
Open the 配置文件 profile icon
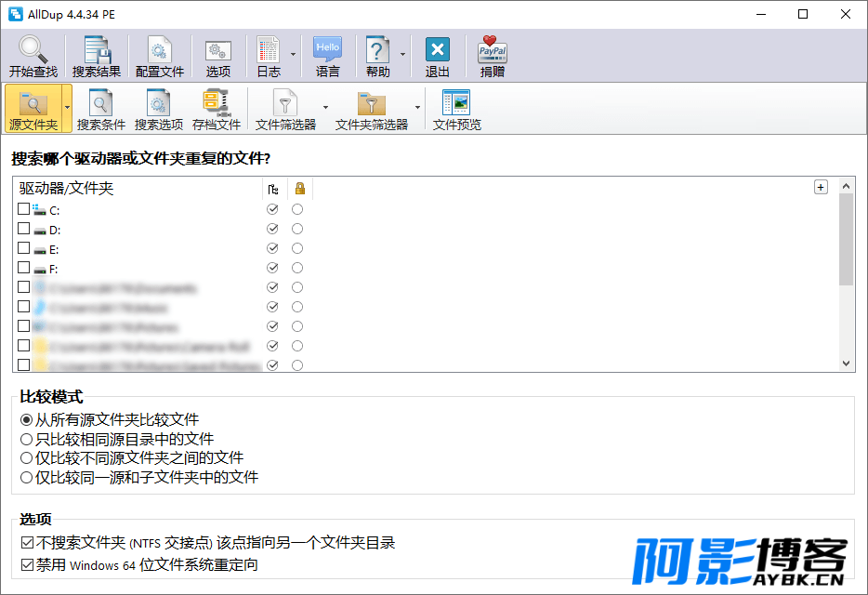tap(160, 50)
